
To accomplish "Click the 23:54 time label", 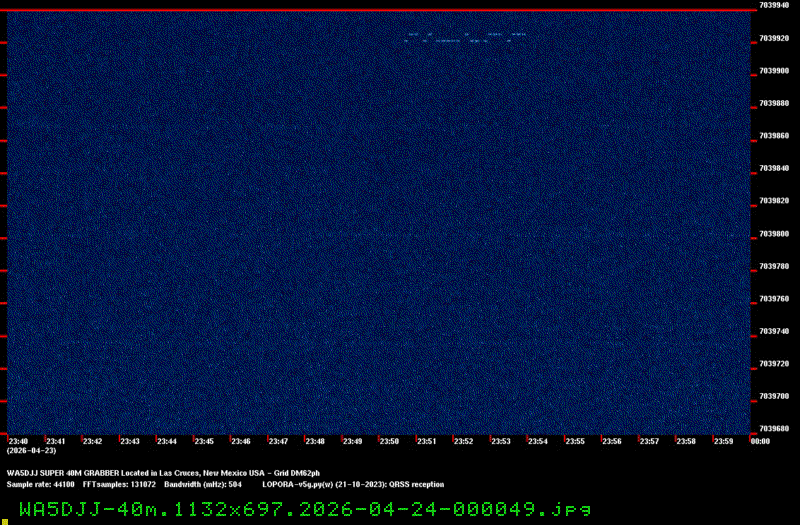I will (x=538, y=441).
